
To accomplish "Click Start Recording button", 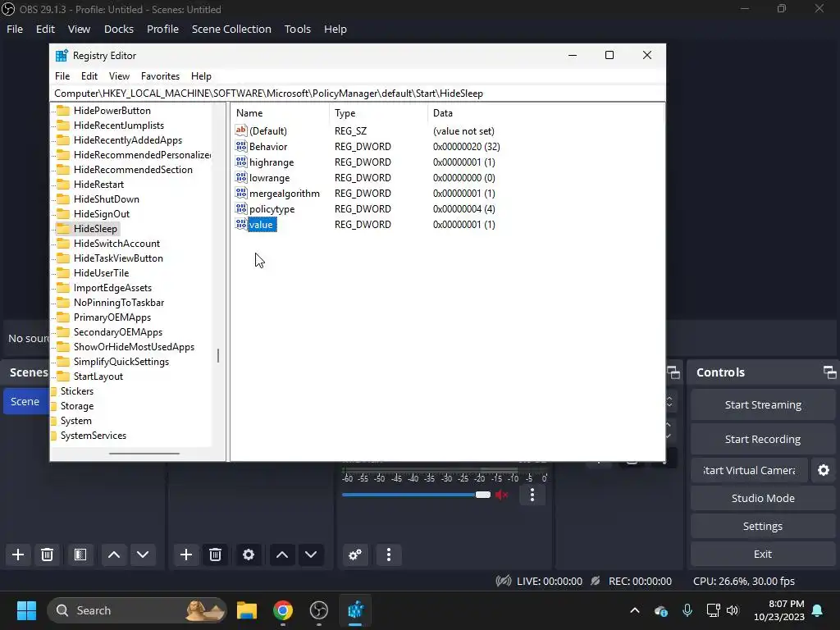I will click(x=763, y=440).
